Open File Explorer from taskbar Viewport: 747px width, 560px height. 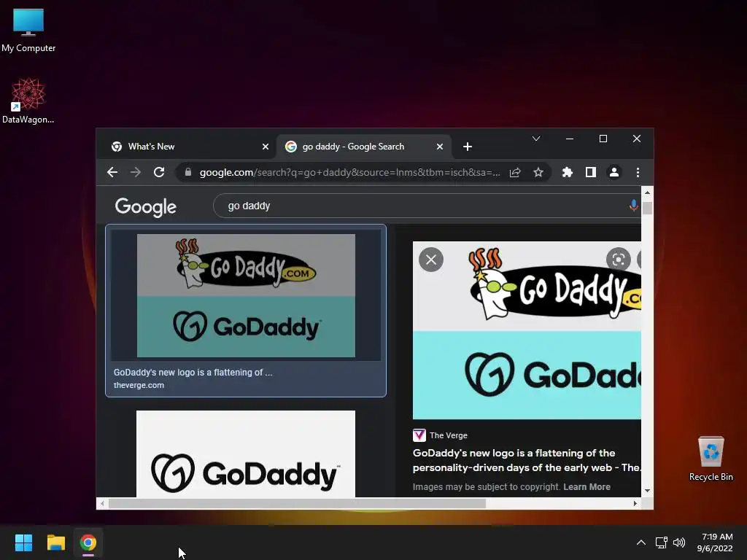pyautogui.click(x=55, y=542)
